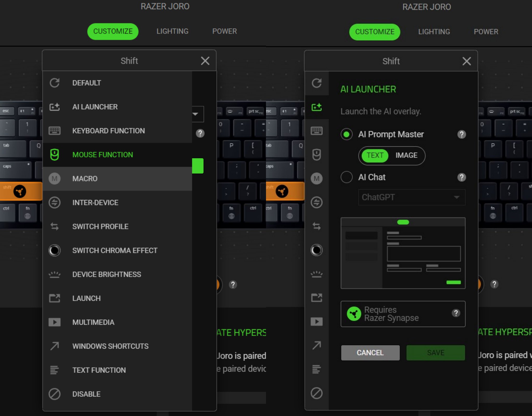532x416 pixels.
Task: Open help for AI Prompt Master
Action: 462,135
